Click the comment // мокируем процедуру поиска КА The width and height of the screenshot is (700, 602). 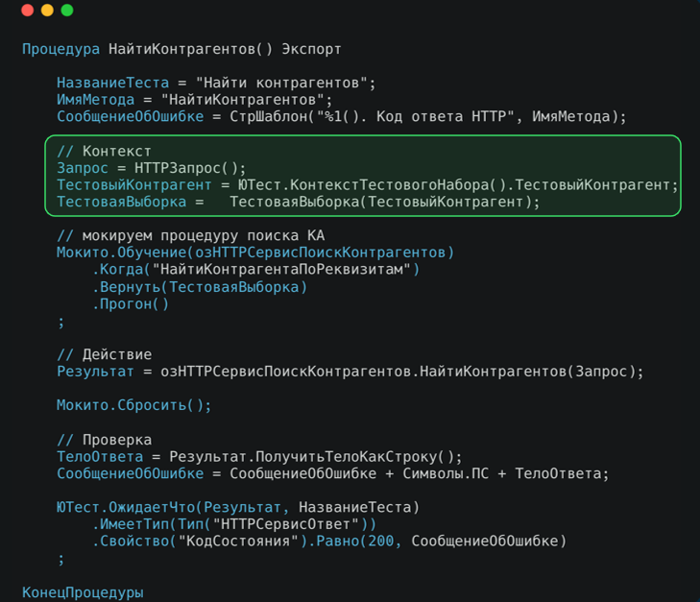coord(191,235)
